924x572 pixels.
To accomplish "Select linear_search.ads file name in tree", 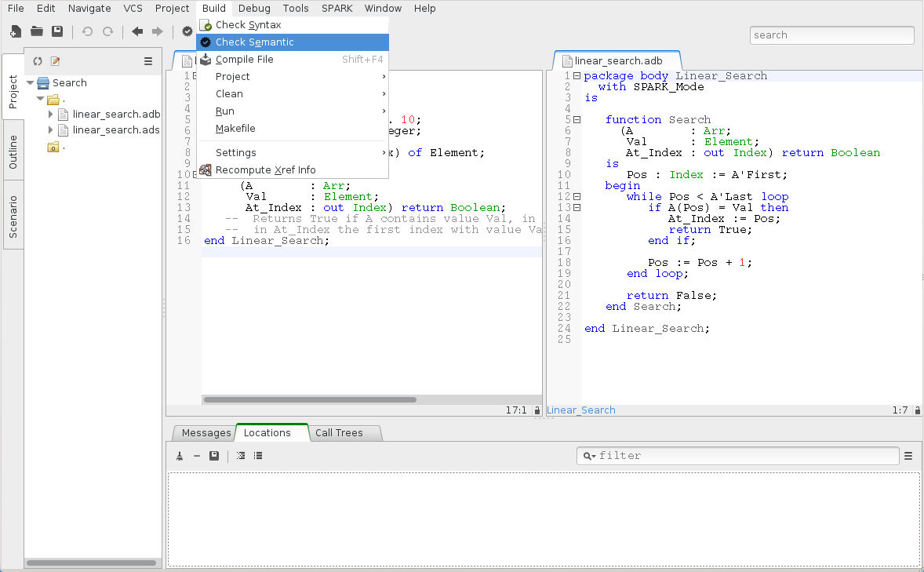I will [116, 130].
